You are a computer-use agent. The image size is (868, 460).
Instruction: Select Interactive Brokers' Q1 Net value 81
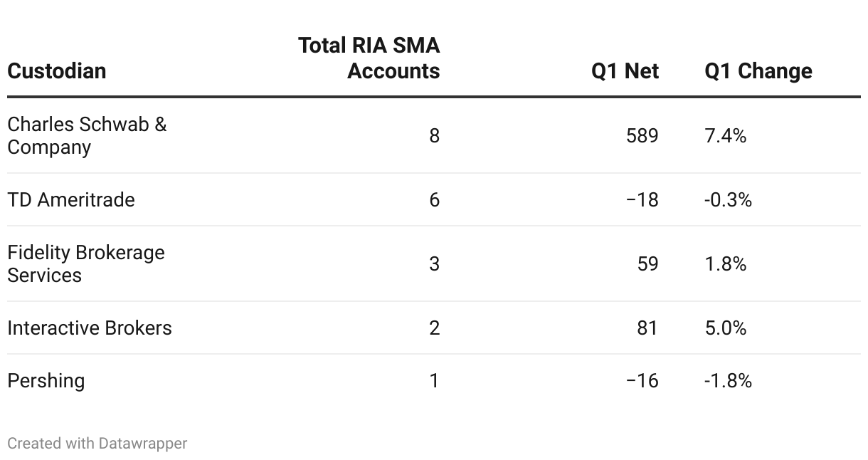[647, 328]
